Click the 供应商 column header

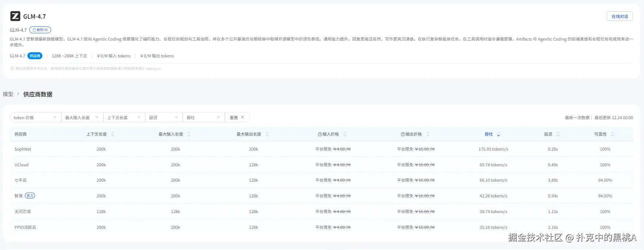point(20,134)
